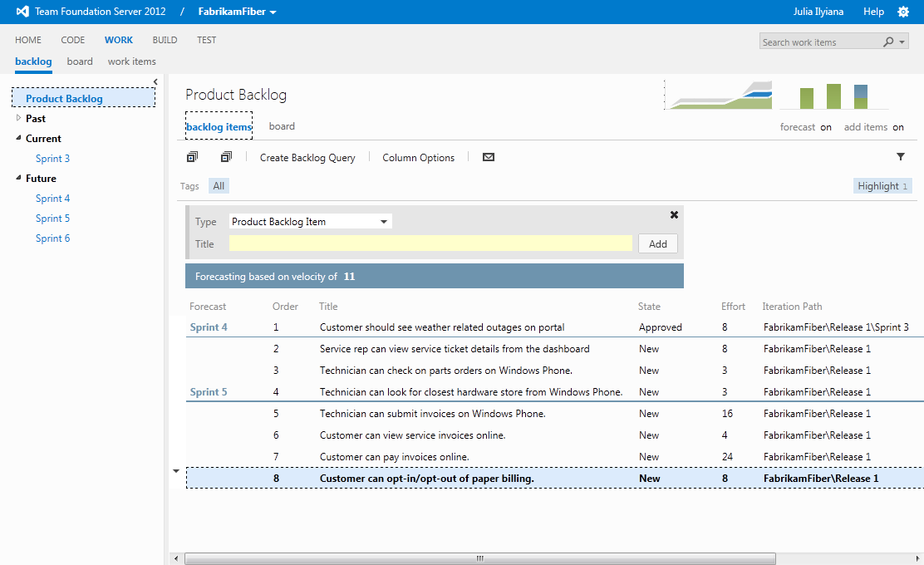Go to the BUILD hub
Screen dimensions: 924x565
tap(165, 40)
